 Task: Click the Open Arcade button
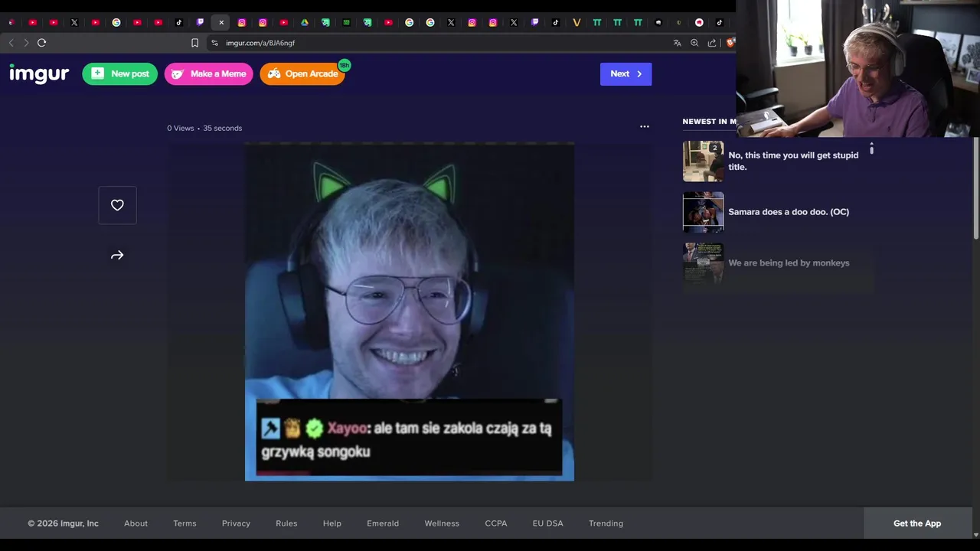click(x=302, y=73)
